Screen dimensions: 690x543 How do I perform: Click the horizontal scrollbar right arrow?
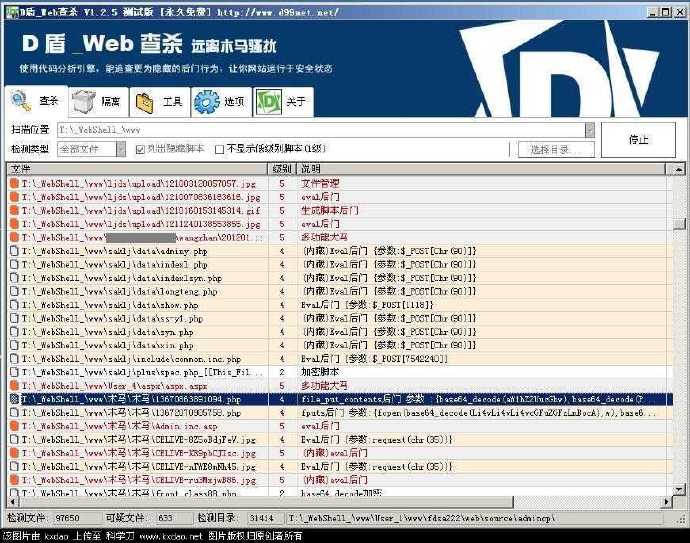pos(667,502)
